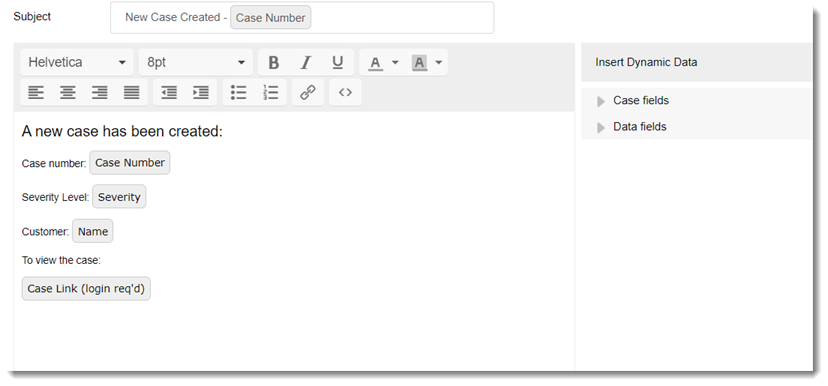This screenshot has width=828, height=386.
Task: Select the Case Link (login req'd) token
Action: click(x=86, y=289)
